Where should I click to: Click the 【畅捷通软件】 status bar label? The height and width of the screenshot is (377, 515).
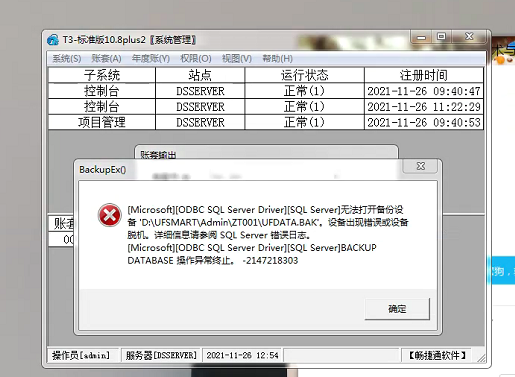coord(437,355)
